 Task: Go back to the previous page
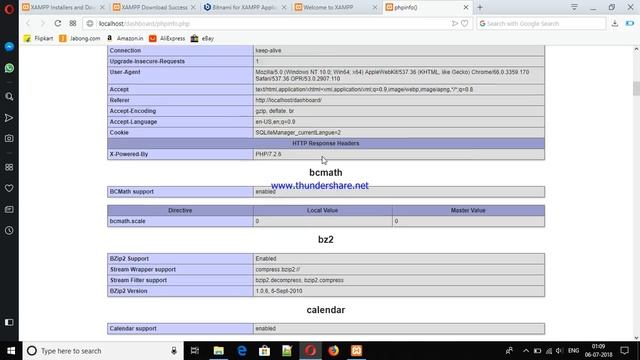[28, 23]
